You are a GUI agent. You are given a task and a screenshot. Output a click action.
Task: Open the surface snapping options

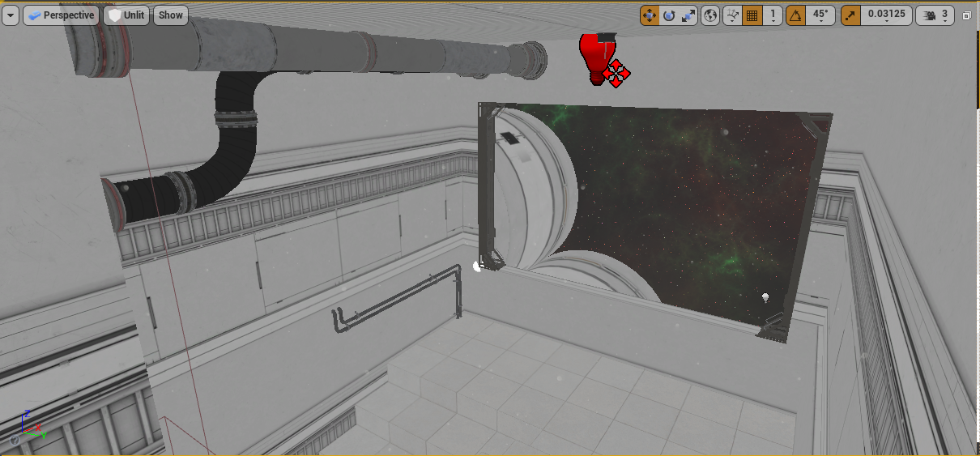pos(732,15)
